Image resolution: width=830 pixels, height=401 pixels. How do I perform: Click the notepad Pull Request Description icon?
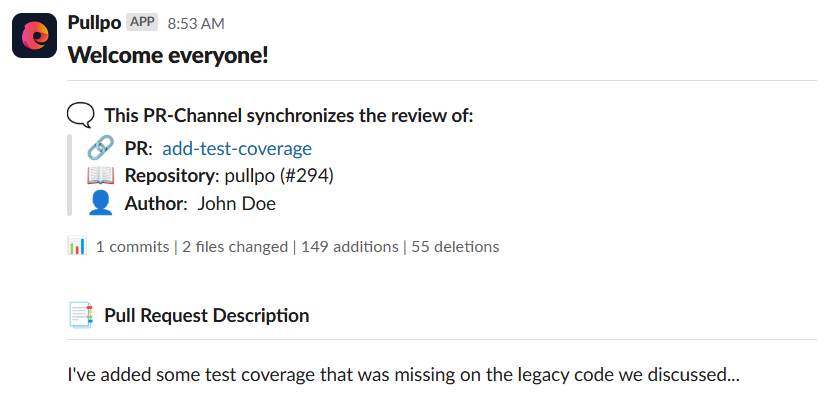pos(81,316)
